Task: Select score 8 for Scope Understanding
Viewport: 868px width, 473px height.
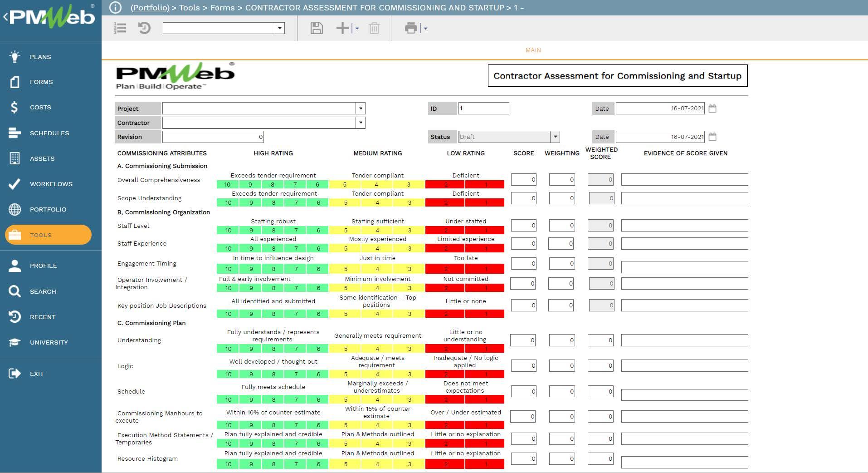Action: [273, 203]
